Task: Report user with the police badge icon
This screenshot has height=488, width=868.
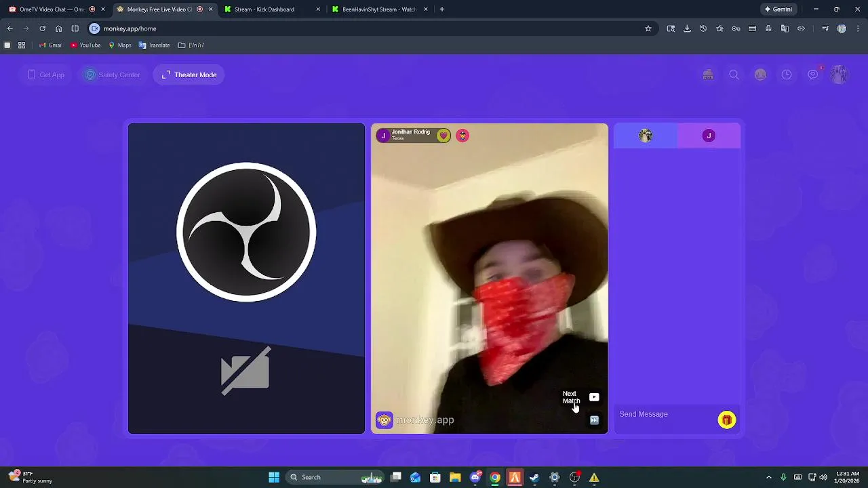Action: click(x=462, y=136)
